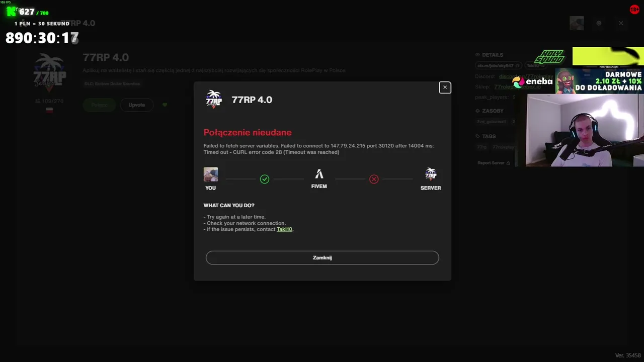Click the '1 PLN = 30 SEKUND' label
The width and height of the screenshot is (644, 362).
point(42,24)
